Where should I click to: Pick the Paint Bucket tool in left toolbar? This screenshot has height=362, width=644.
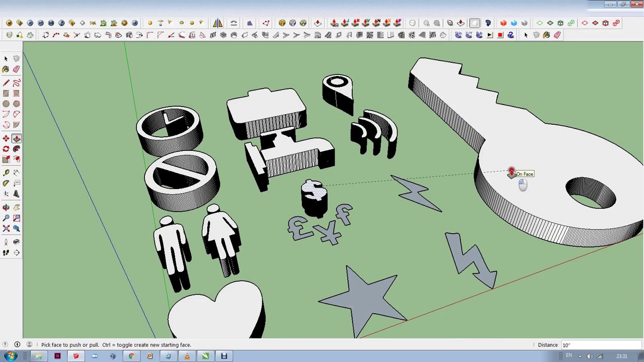(x=6, y=69)
